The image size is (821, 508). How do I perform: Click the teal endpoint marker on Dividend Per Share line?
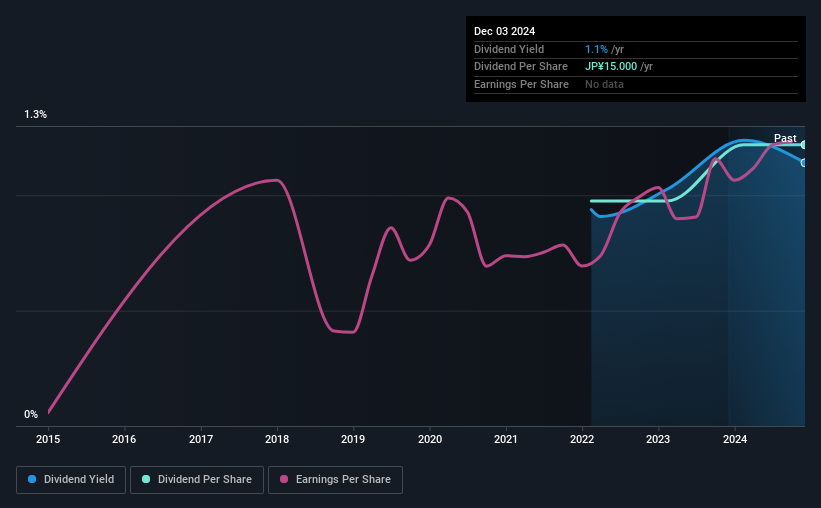tap(804, 145)
